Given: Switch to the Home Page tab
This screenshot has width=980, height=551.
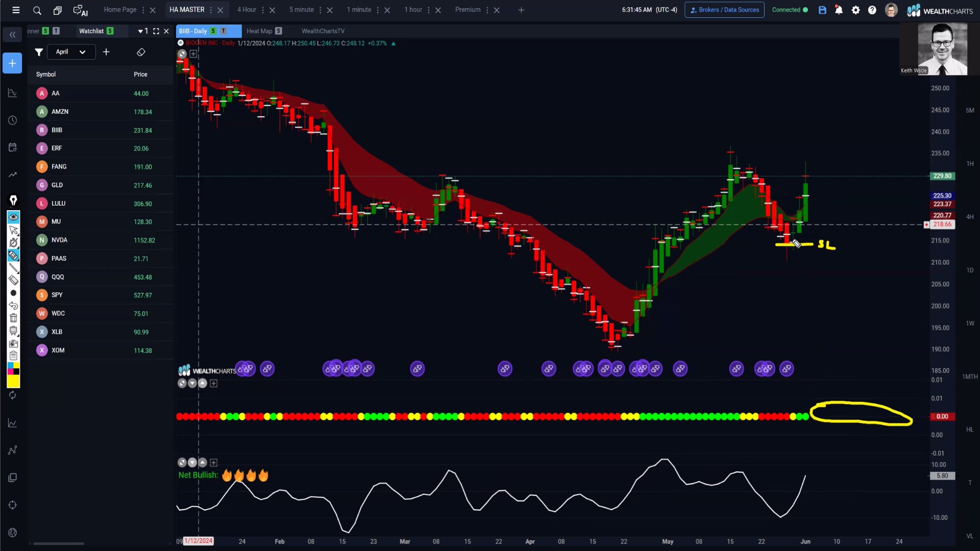Looking at the screenshot, I should 120,10.
